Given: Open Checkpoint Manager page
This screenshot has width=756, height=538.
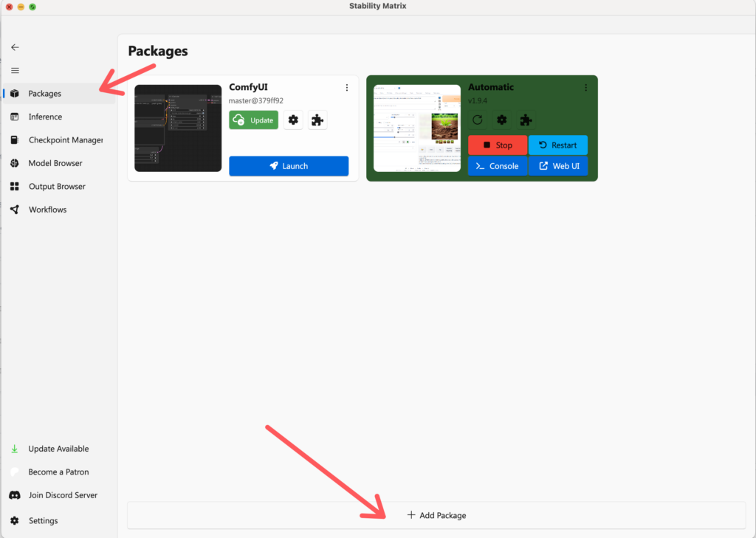Looking at the screenshot, I should click(65, 140).
